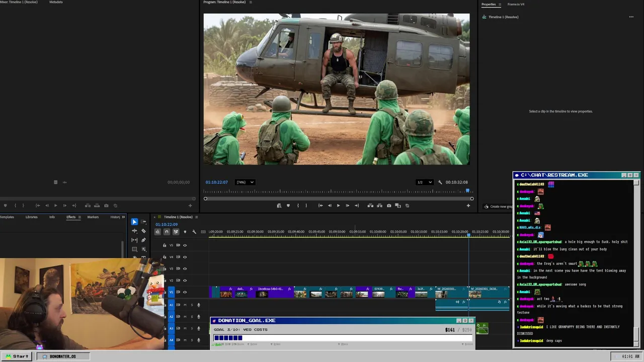The height and width of the screenshot is (362, 644).
Task: Select the Razor tool
Action: [143, 231]
